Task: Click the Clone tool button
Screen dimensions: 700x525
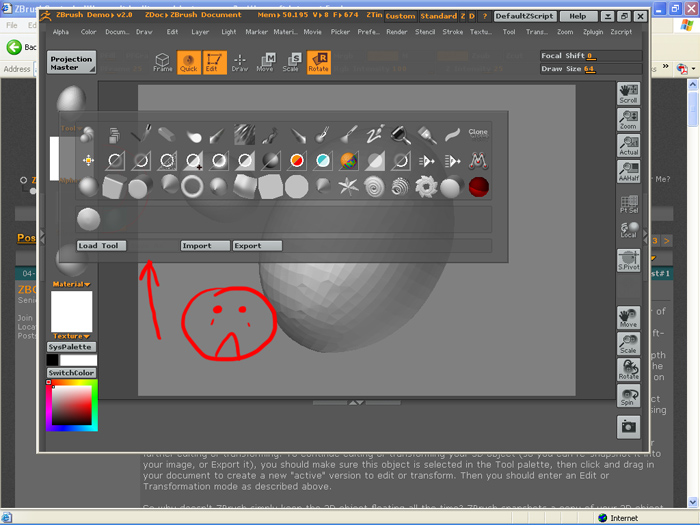Action: tap(478, 133)
